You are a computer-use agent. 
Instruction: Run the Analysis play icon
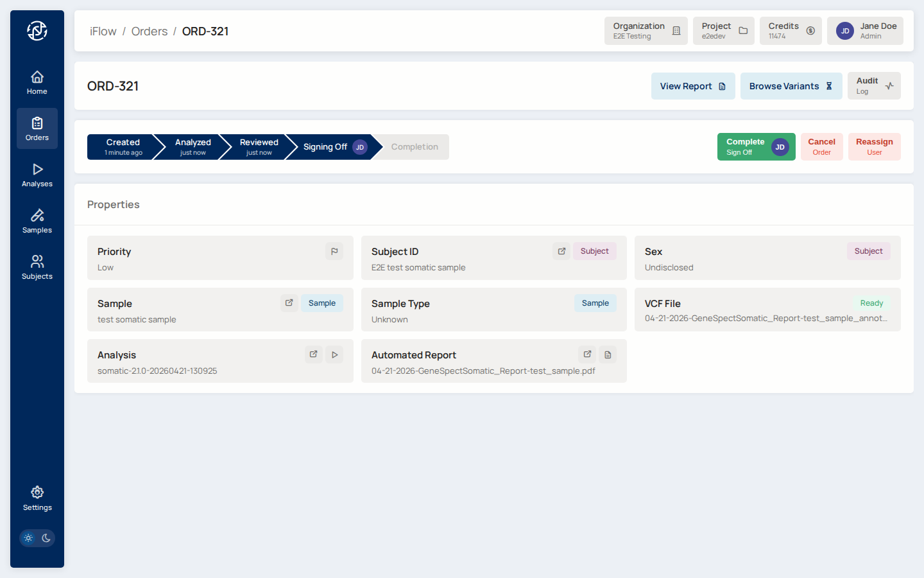[334, 355]
